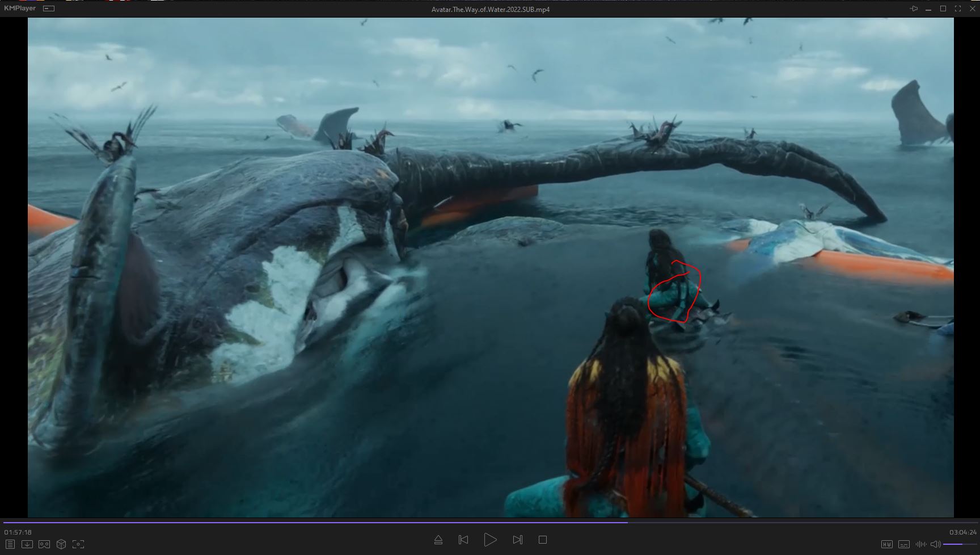
Task: Open the playlist panel icon
Action: coord(10,544)
